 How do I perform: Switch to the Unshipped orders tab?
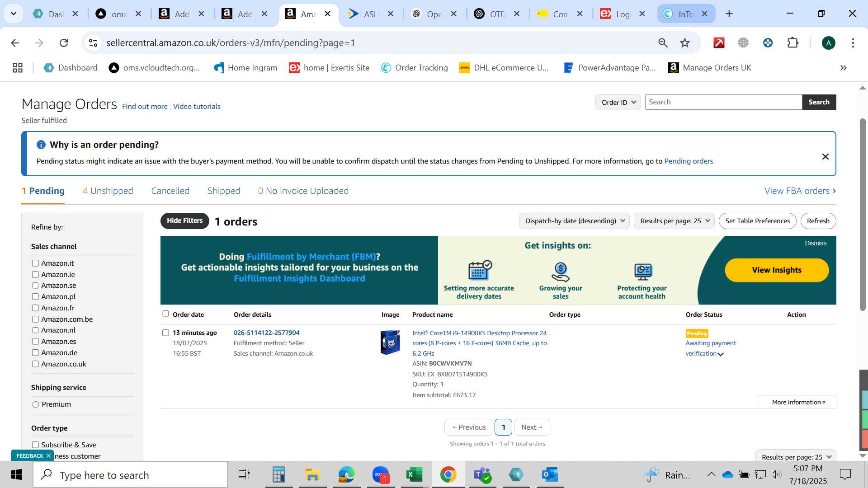coord(108,191)
